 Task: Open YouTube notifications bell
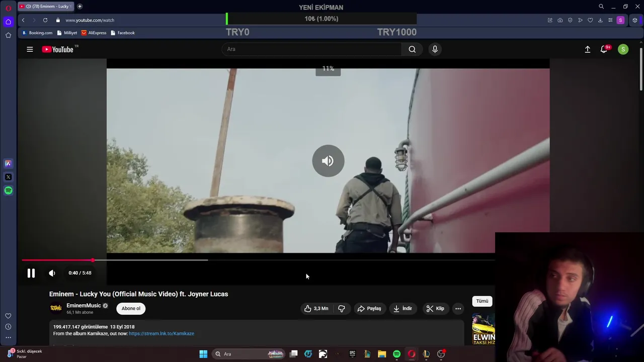(604, 49)
